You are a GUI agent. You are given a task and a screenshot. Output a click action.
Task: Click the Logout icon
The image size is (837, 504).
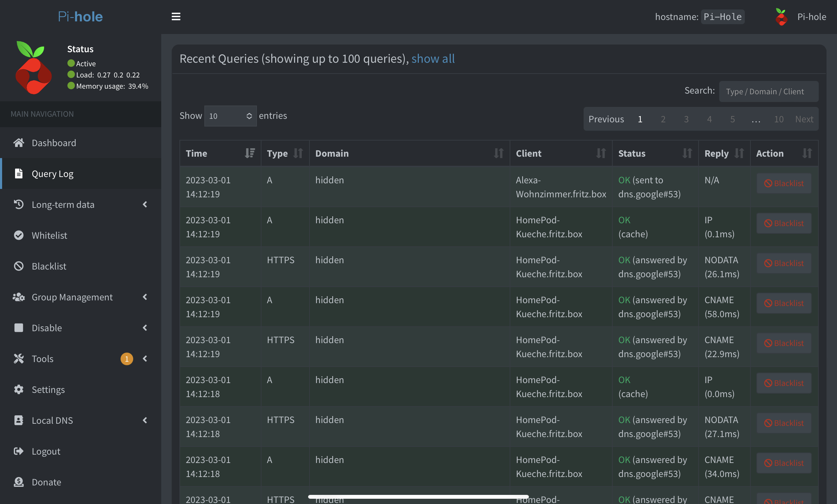tap(19, 451)
